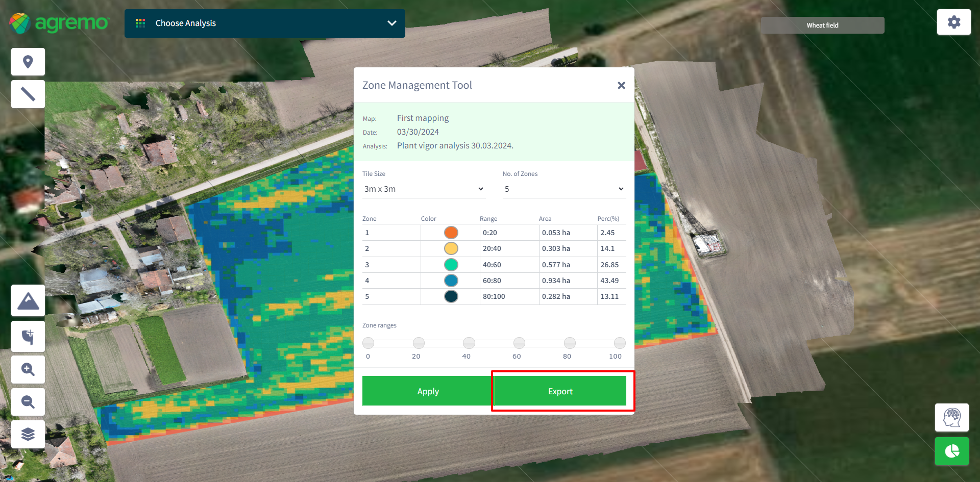
Task: Open the settings gear menu
Action: [x=953, y=22]
